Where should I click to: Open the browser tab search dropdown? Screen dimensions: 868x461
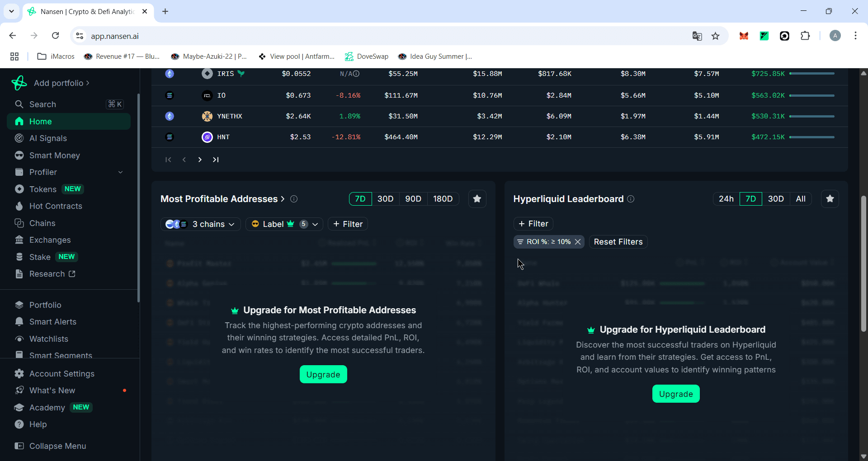(x=11, y=11)
